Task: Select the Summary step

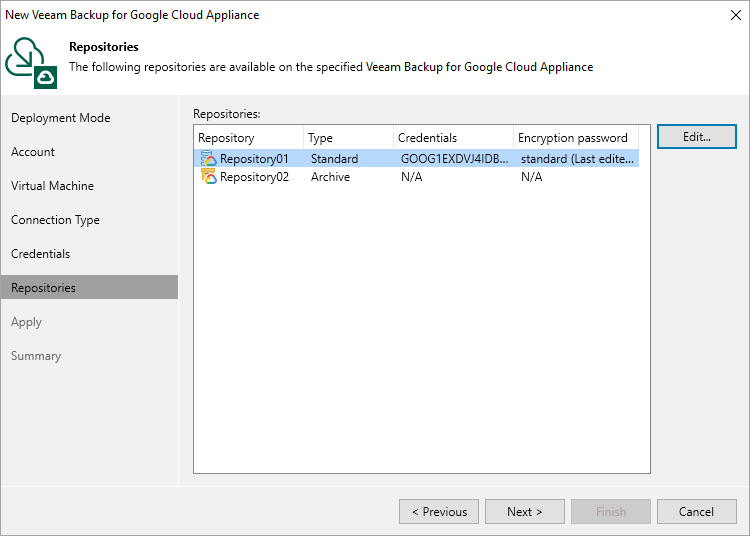Action: pyautogui.click(x=36, y=356)
